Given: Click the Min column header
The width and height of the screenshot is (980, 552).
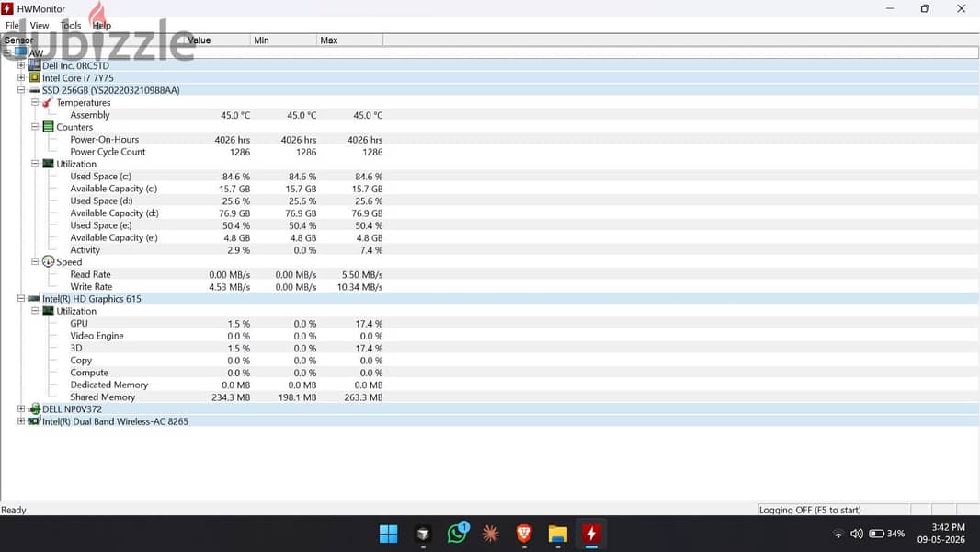Looking at the screenshot, I should 283,40.
